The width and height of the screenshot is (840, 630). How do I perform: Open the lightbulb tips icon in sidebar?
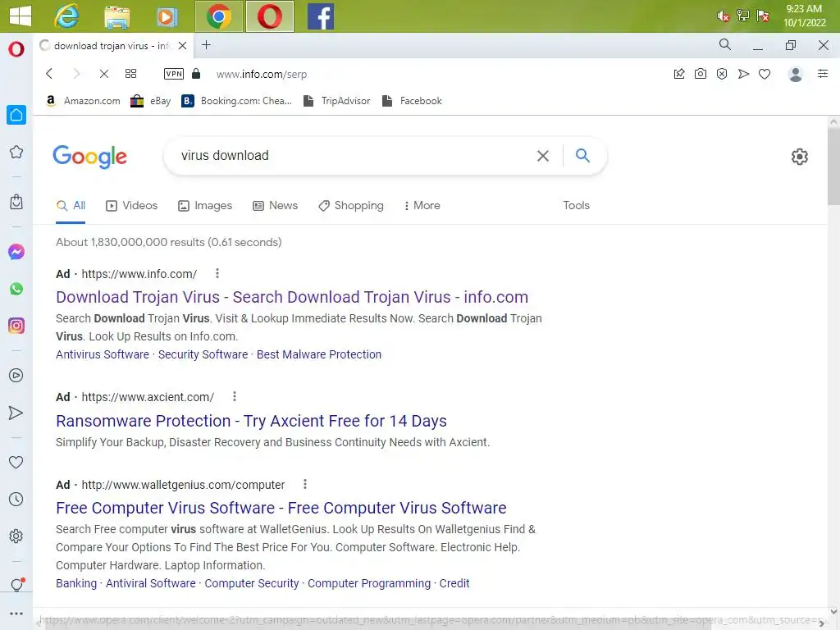pos(16,584)
